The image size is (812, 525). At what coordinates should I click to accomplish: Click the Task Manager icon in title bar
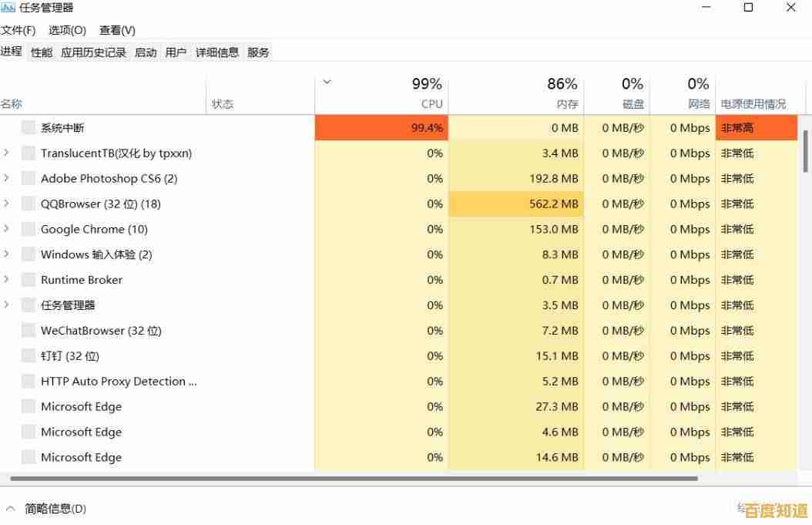pos(9,8)
